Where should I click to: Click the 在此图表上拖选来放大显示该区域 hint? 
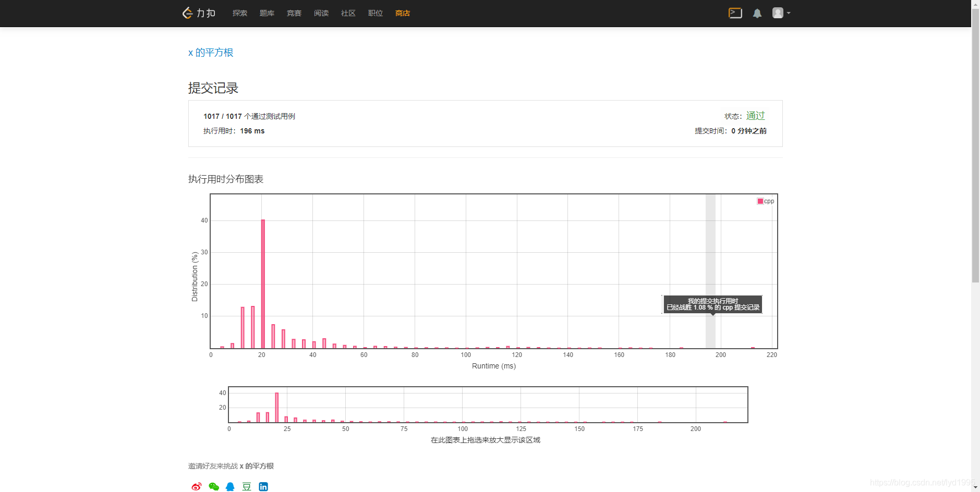[486, 440]
